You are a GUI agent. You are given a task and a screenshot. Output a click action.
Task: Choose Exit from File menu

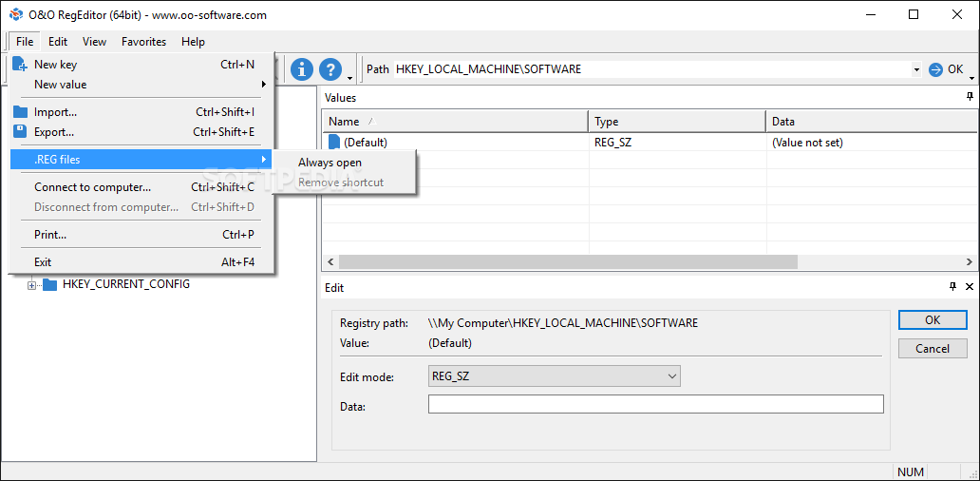pos(141,262)
